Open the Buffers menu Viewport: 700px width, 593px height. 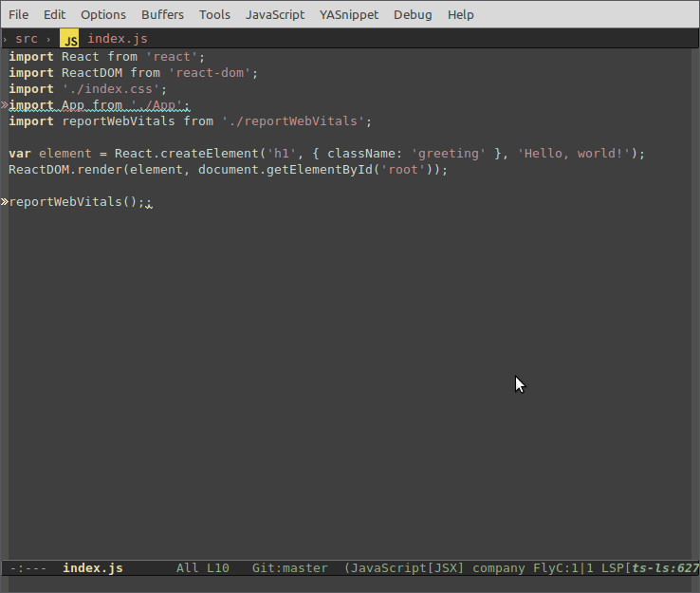tap(163, 14)
